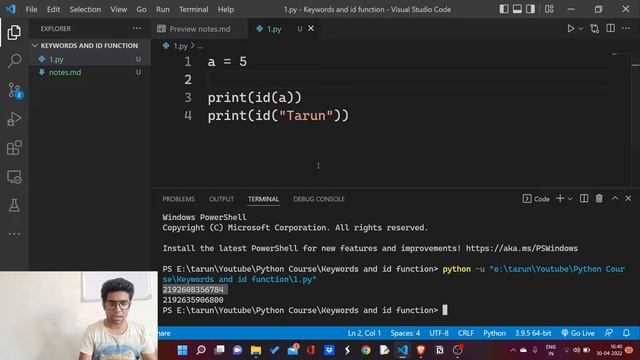Select language mode Python in status bar
640x360 pixels.
pyautogui.click(x=494, y=333)
